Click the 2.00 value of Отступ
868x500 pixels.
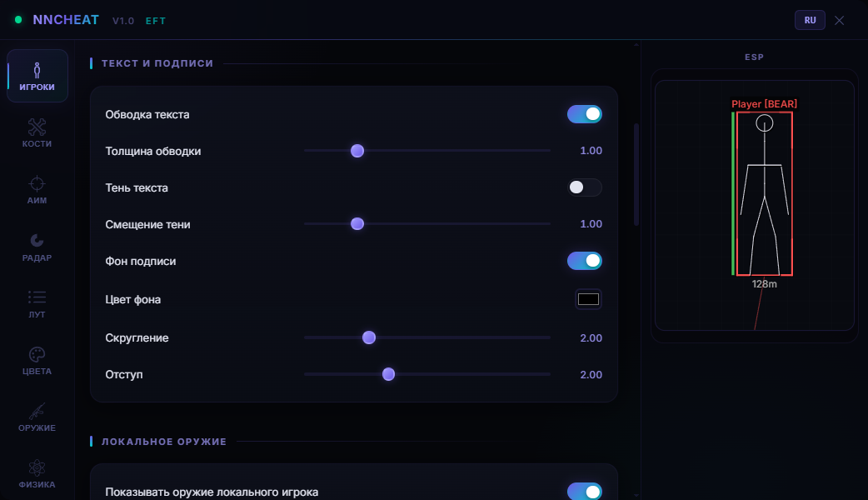591,374
